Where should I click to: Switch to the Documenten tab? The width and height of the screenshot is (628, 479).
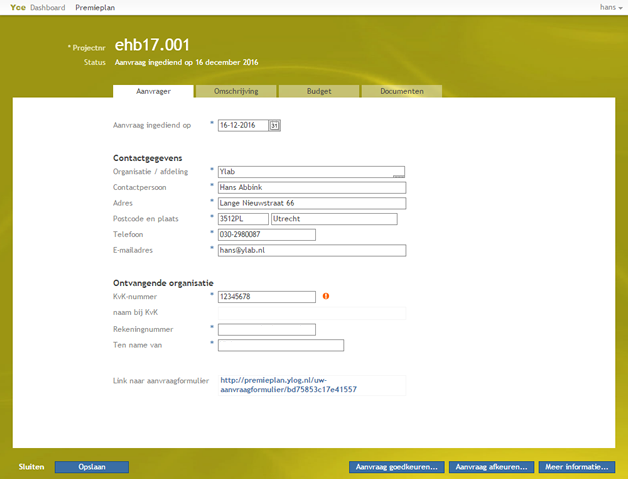pyautogui.click(x=402, y=91)
